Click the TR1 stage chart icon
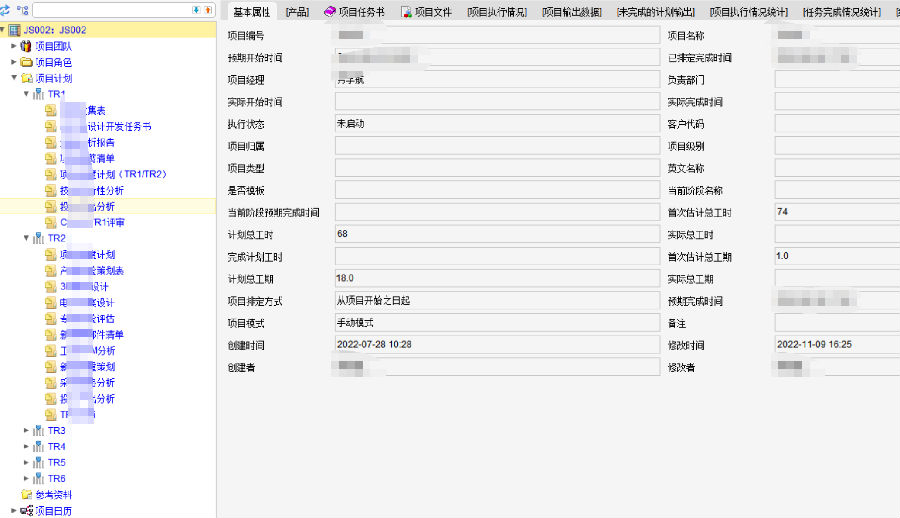This screenshot has width=900, height=518. (38, 94)
